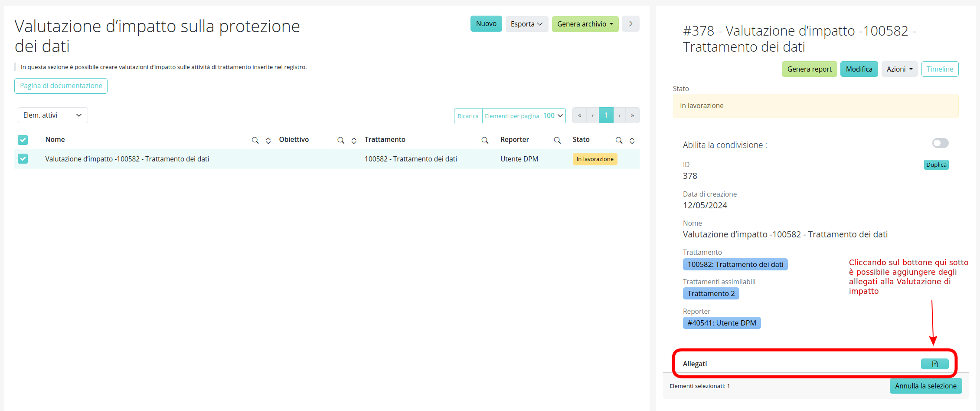Image resolution: width=980 pixels, height=411 pixels.
Task: Click the In lavorazione status field in detail panel
Action: point(816,106)
